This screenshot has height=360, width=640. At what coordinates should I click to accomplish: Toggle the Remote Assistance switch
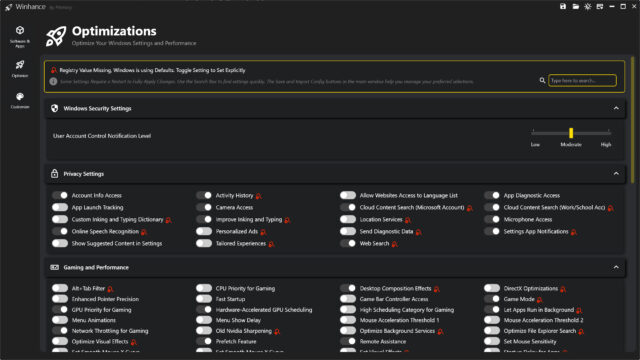pos(348,341)
